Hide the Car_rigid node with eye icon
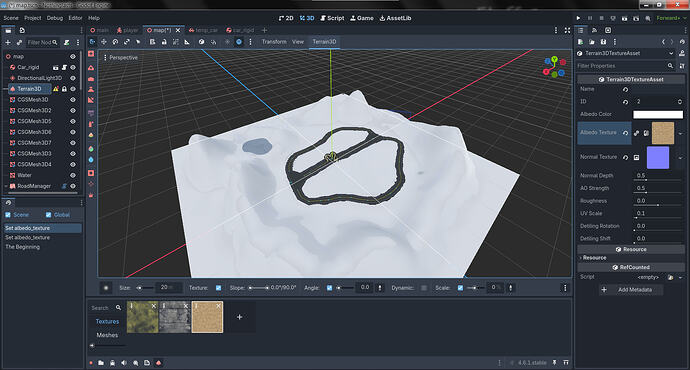690x370 pixels. click(x=73, y=67)
